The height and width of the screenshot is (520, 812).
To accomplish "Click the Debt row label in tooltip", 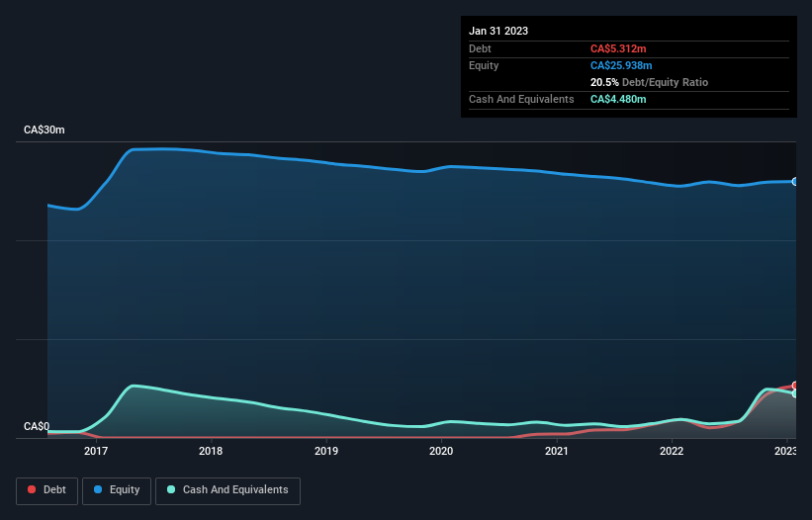I will [480, 48].
